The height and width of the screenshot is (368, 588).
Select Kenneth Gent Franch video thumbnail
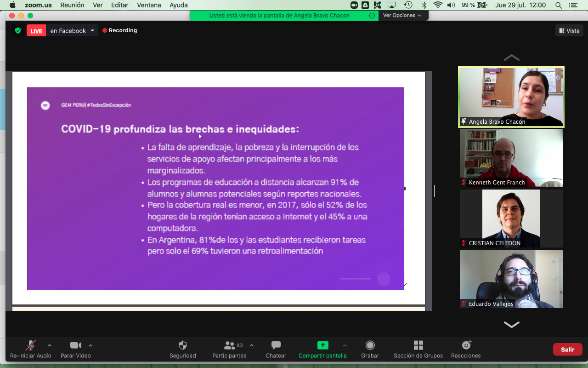tap(511, 157)
